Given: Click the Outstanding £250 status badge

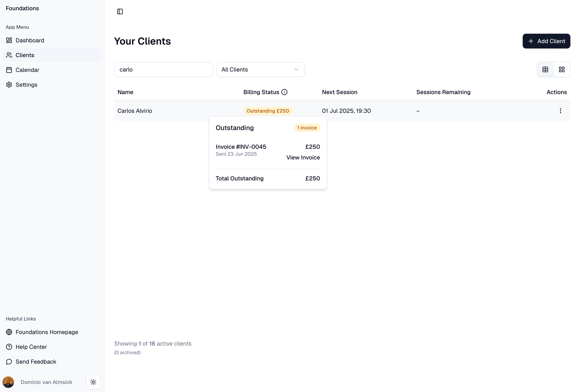Looking at the screenshot, I should (268, 111).
